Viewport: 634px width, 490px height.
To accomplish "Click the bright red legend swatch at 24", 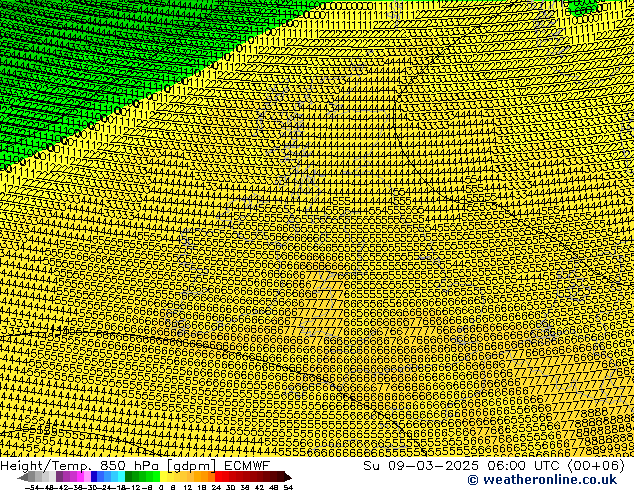I will click(218, 477).
